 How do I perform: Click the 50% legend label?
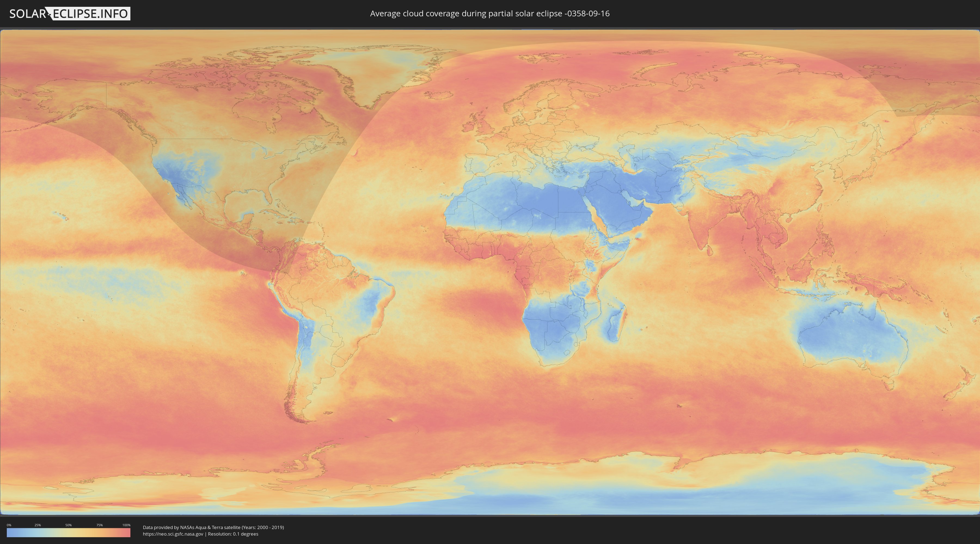[69, 525]
